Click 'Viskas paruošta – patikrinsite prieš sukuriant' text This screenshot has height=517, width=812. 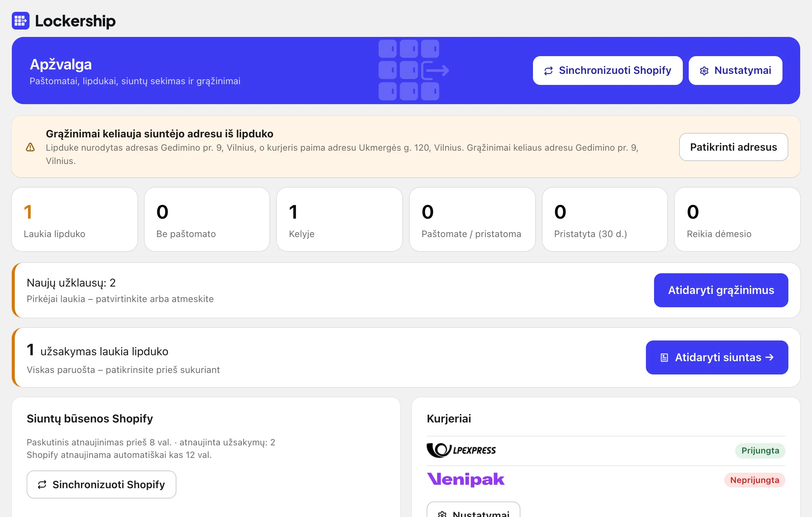(x=123, y=370)
